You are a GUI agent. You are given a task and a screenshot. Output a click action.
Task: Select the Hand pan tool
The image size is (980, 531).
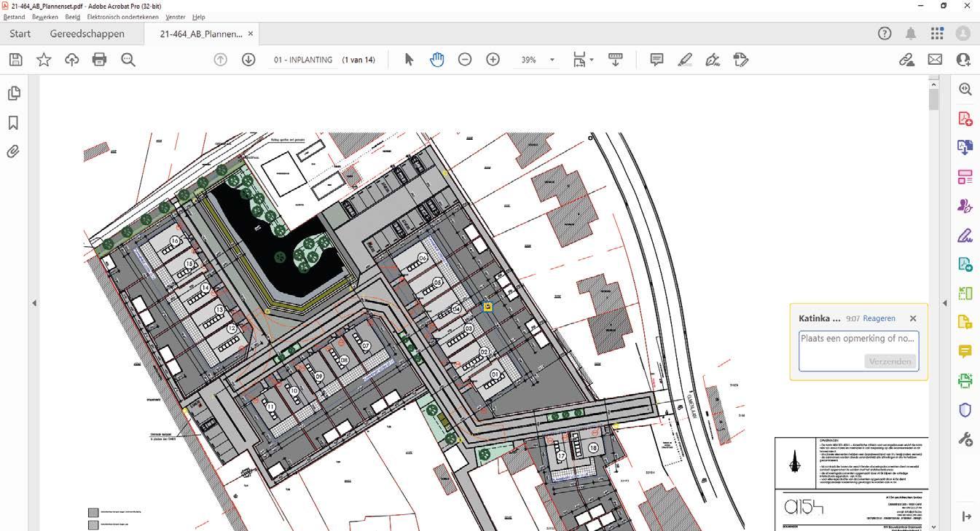click(x=436, y=60)
